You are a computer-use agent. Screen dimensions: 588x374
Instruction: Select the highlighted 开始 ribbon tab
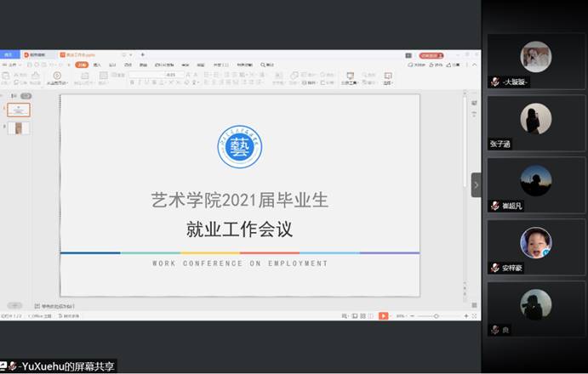pyautogui.click(x=82, y=65)
